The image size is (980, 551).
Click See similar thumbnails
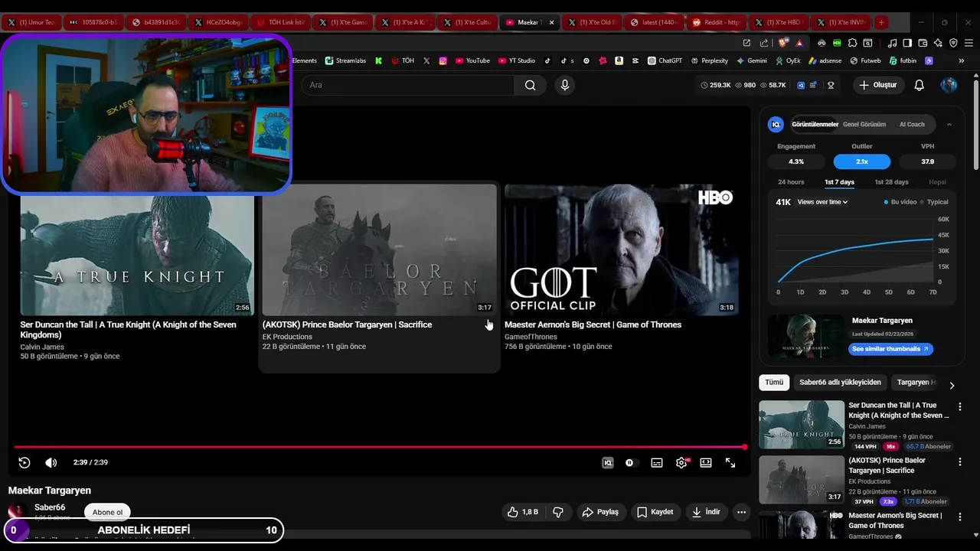[890, 349]
